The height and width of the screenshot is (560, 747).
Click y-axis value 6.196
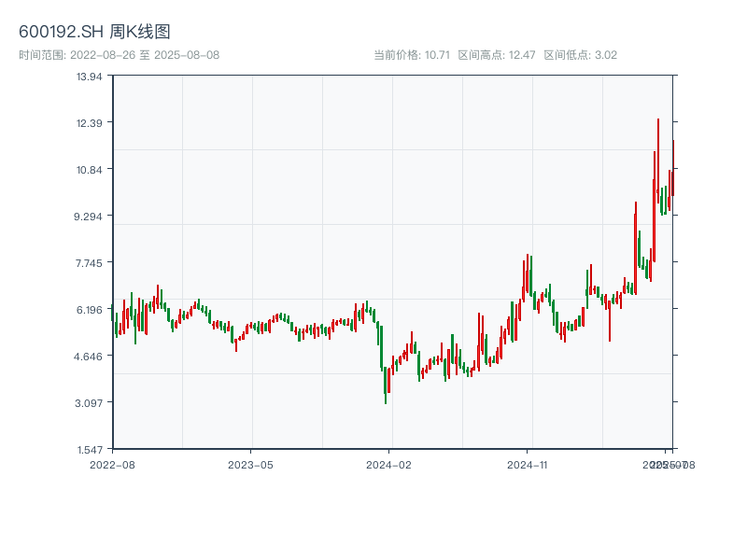[89, 310]
